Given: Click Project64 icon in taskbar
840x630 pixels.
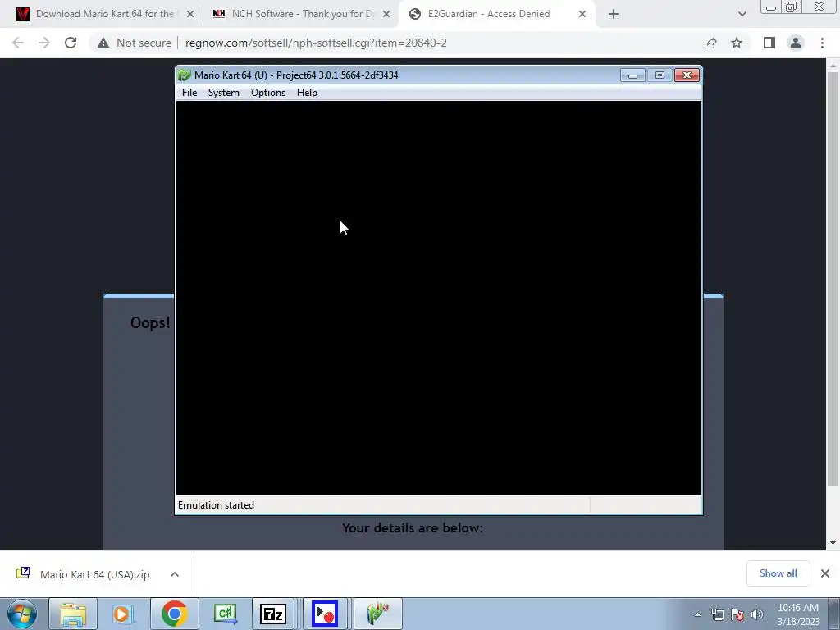Looking at the screenshot, I should [x=377, y=614].
